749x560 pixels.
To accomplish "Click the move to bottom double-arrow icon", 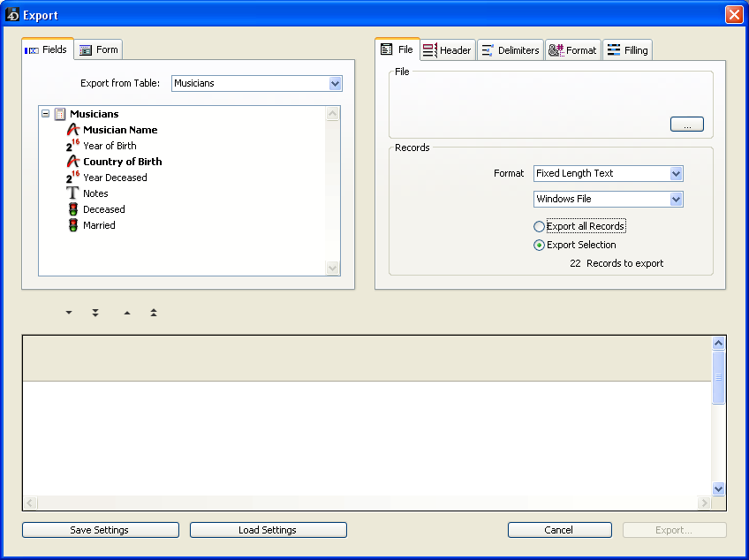I will coord(95,313).
